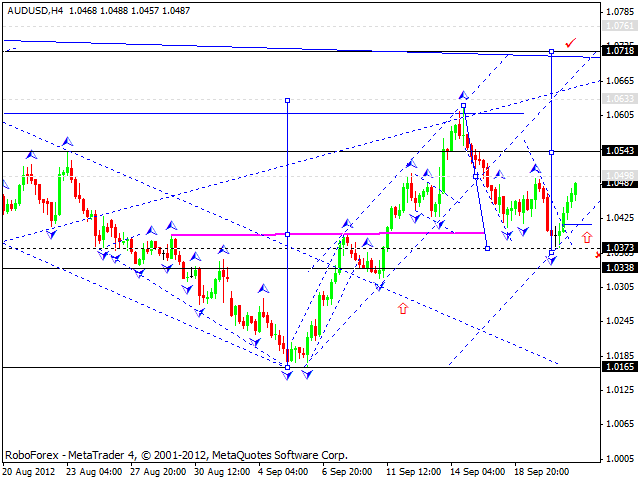Click the 1.0543 price level label
Image resolution: width=640 pixels, height=480 pixels.
click(620, 151)
